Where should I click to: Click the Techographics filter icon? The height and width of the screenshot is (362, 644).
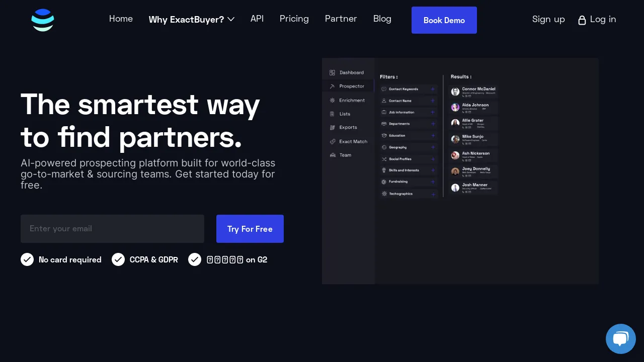[384, 194]
